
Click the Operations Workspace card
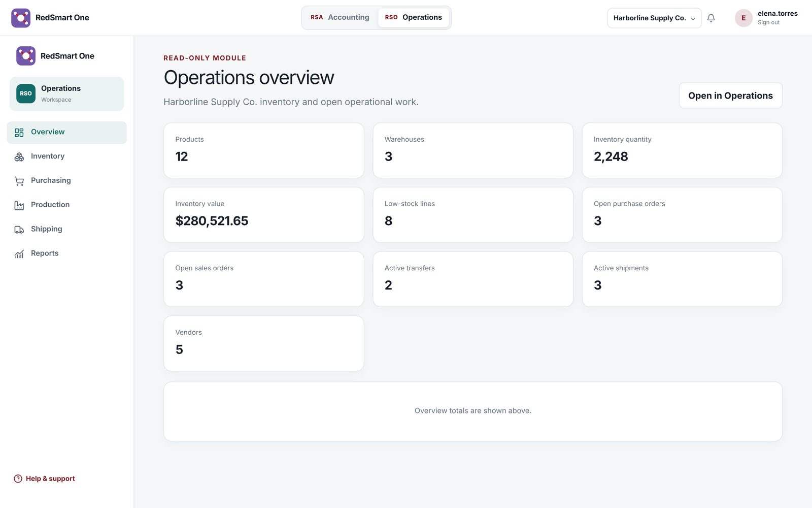tap(66, 94)
